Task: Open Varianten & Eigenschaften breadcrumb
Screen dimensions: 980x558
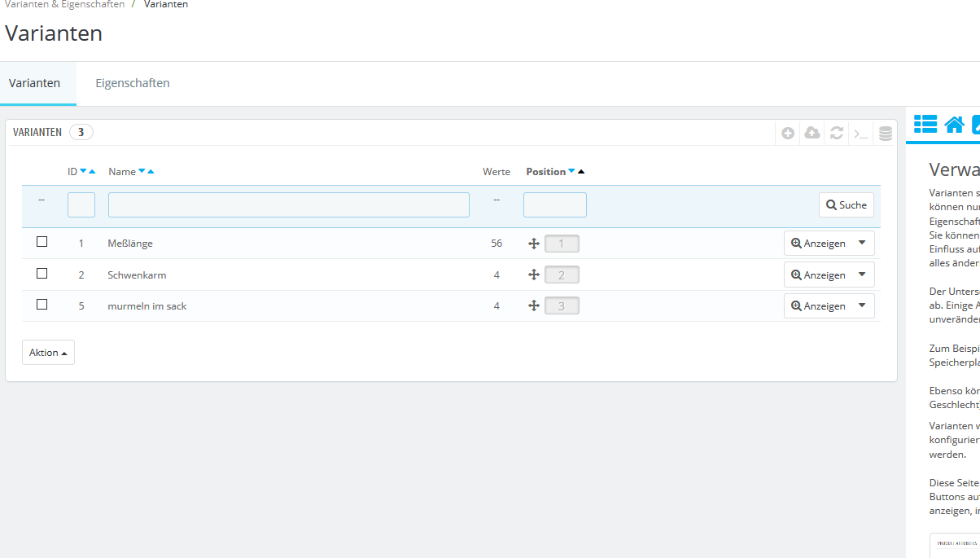Action: point(65,5)
